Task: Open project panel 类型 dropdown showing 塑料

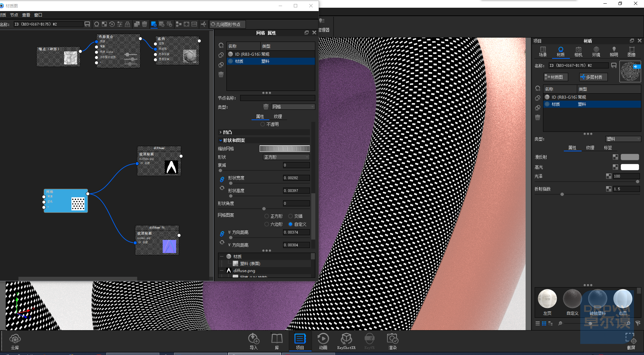Action: pyautogui.click(x=623, y=139)
